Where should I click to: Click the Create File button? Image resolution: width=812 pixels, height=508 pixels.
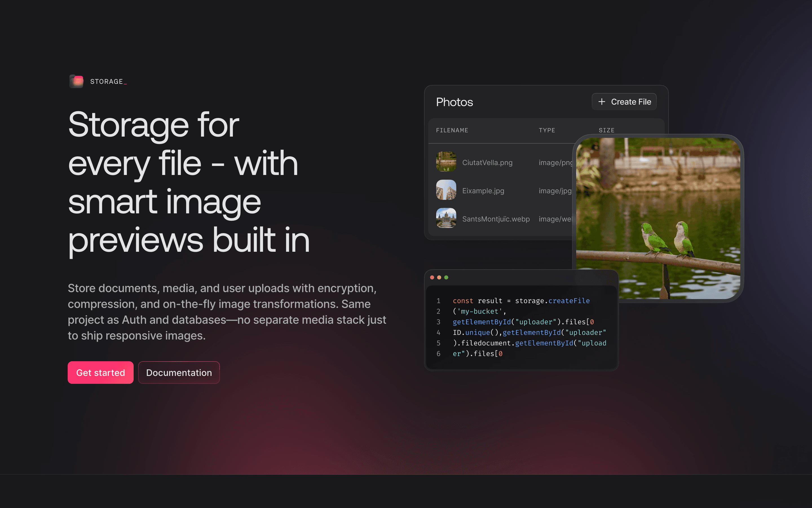tap(624, 102)
